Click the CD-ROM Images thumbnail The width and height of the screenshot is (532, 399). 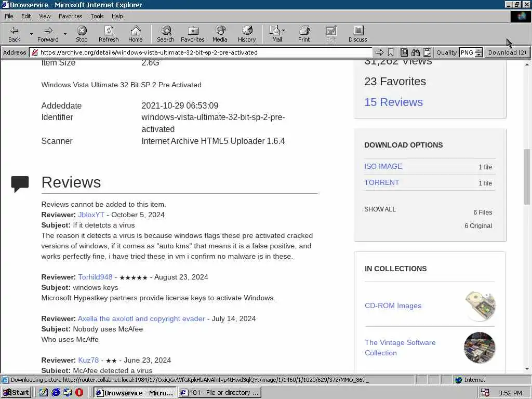(480, 305)
